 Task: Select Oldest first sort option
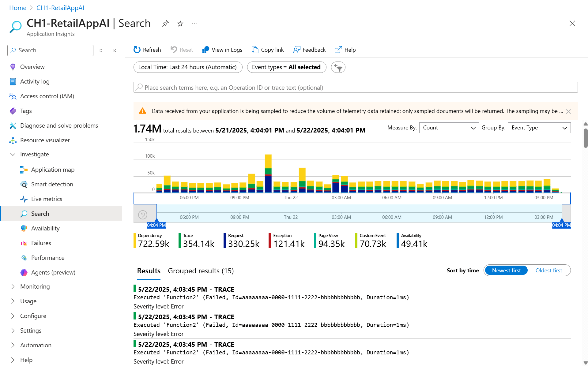click(x=548, y=271)
